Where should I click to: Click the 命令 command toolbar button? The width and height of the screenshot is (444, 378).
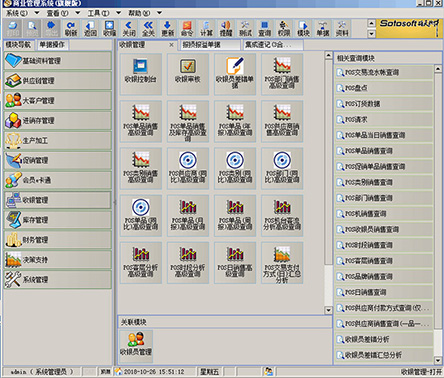click(187, 28)
